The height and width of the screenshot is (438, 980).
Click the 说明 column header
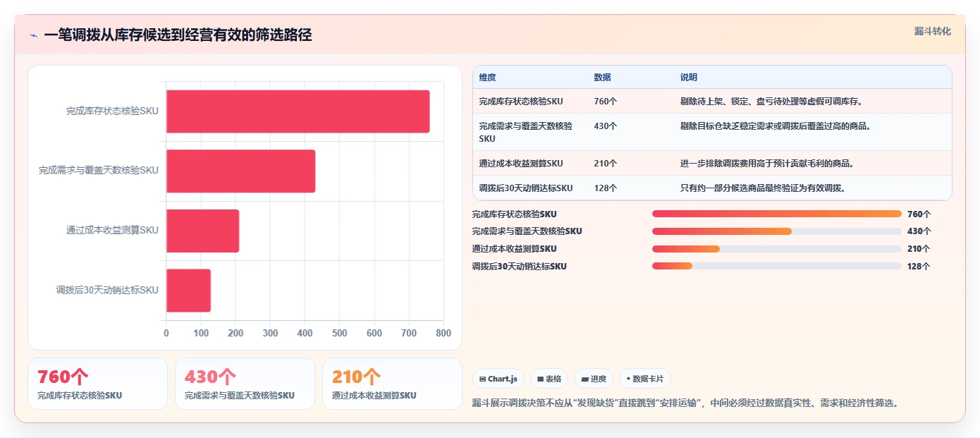(688, 78)
